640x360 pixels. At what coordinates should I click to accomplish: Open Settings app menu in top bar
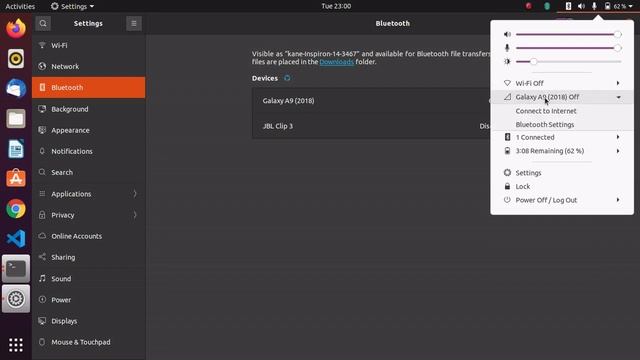point(72,6)
